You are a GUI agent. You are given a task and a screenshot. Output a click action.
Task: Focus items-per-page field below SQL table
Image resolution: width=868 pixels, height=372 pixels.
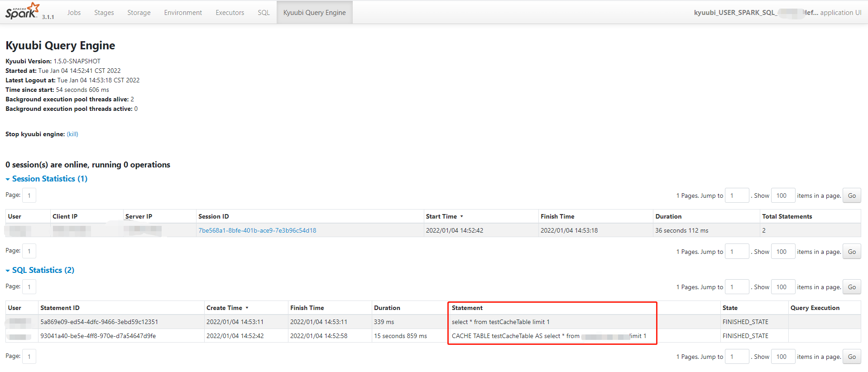click(x=783, y=357)
